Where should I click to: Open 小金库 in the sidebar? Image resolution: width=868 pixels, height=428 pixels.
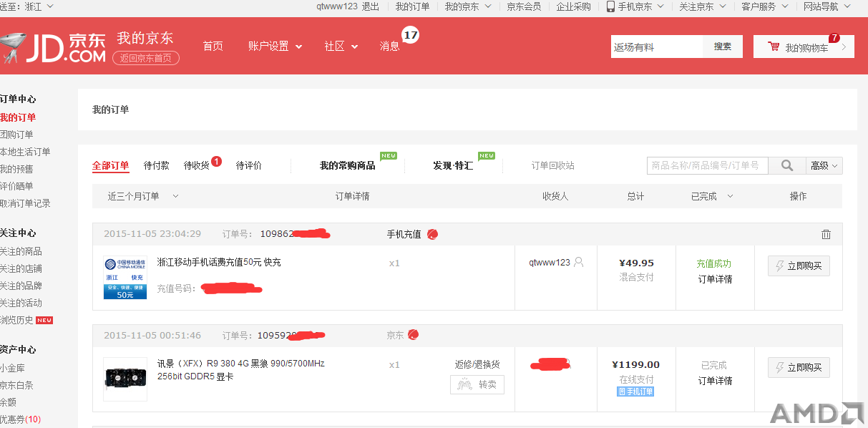(12, 368)
